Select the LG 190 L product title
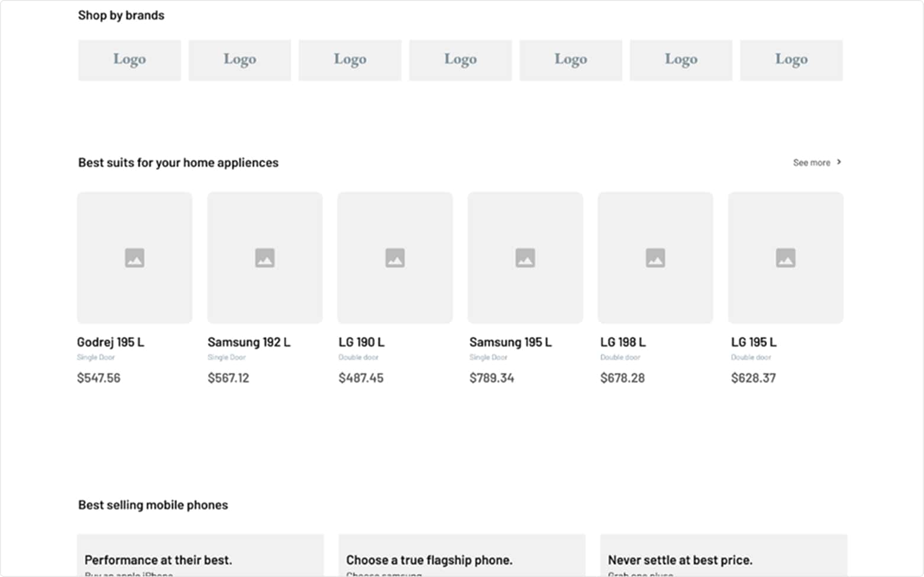924x577 pixels. [x=361, y=342]
